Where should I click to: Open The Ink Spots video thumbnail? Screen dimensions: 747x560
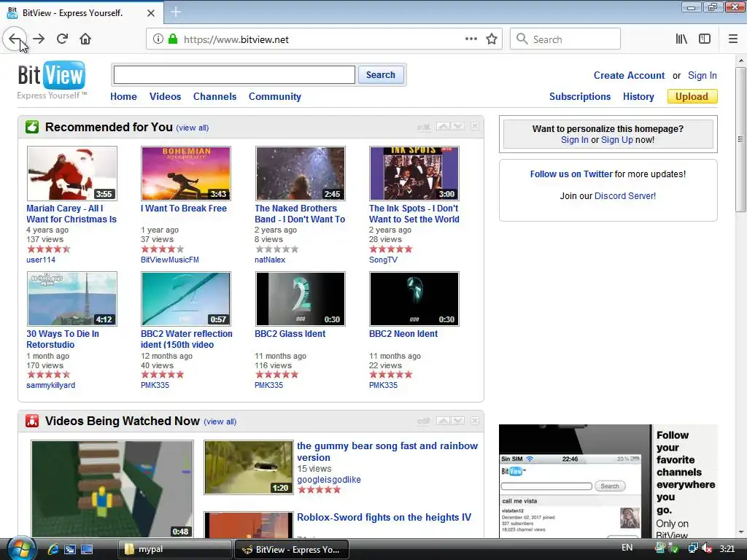click(414, 174)
